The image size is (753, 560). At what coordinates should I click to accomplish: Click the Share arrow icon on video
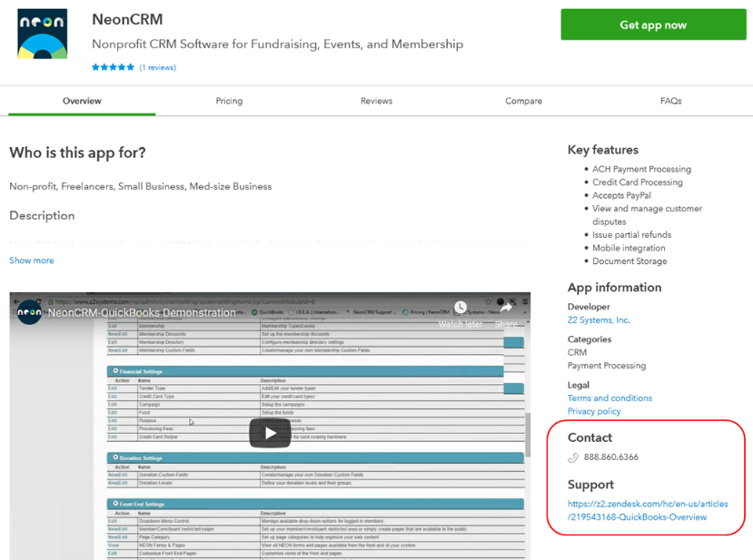pos(506,308)
